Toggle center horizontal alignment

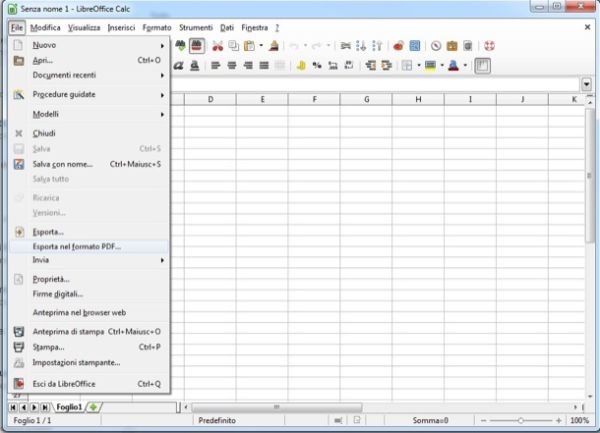pyautogui.click(x=231, y=66)
